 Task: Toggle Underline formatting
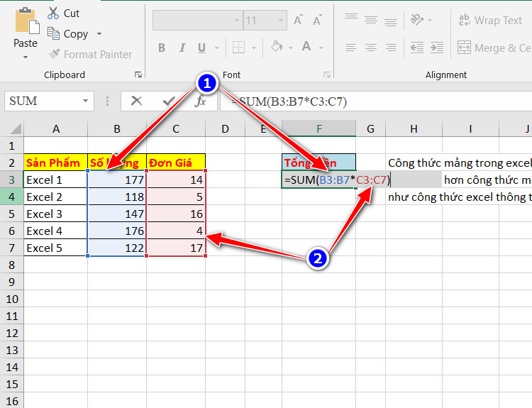201,48
